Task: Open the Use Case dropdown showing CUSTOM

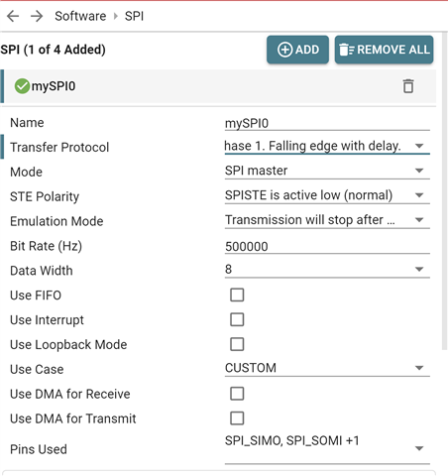Action: (327, 368)
